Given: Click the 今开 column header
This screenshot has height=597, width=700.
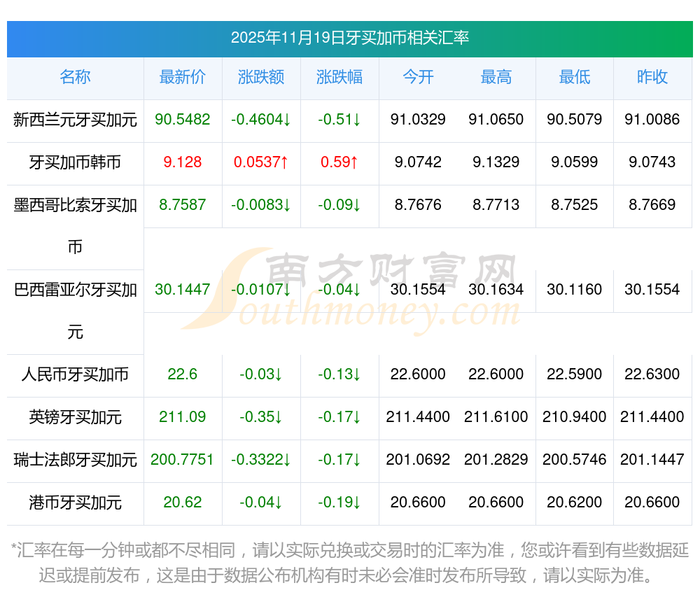Looking at the screenshot, I should (x=418, y=77).
